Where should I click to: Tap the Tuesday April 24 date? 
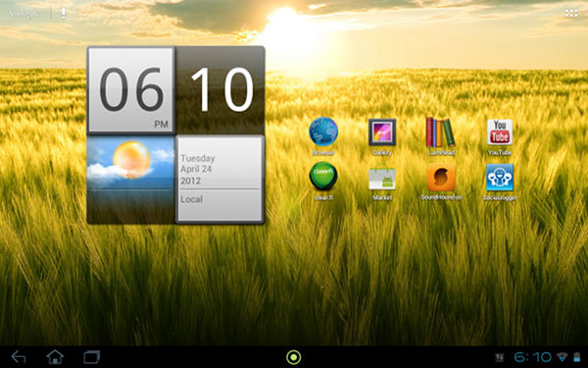tap(198, 170)
